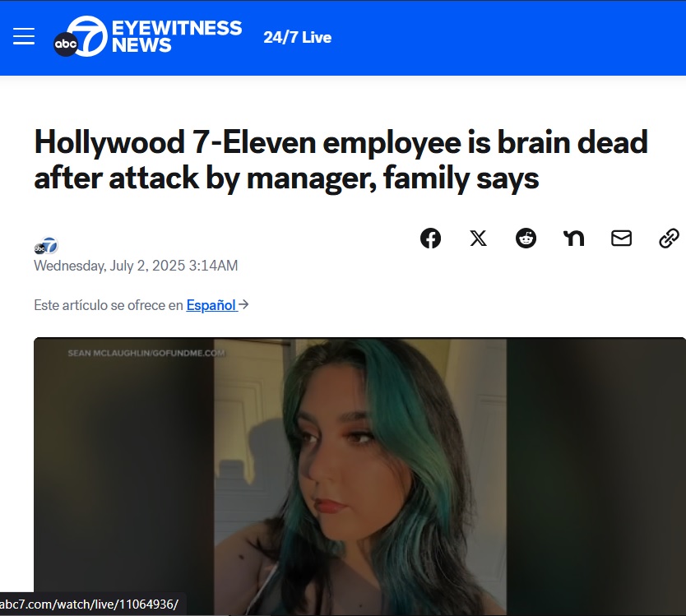
Task: Click arrow beside the Español link
Action: point(244,304)
